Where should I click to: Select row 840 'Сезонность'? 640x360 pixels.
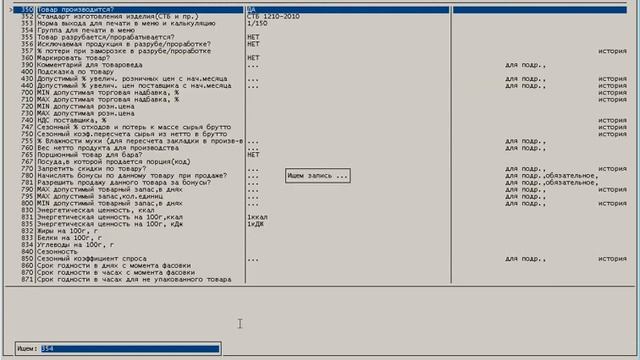pos(320,252)
